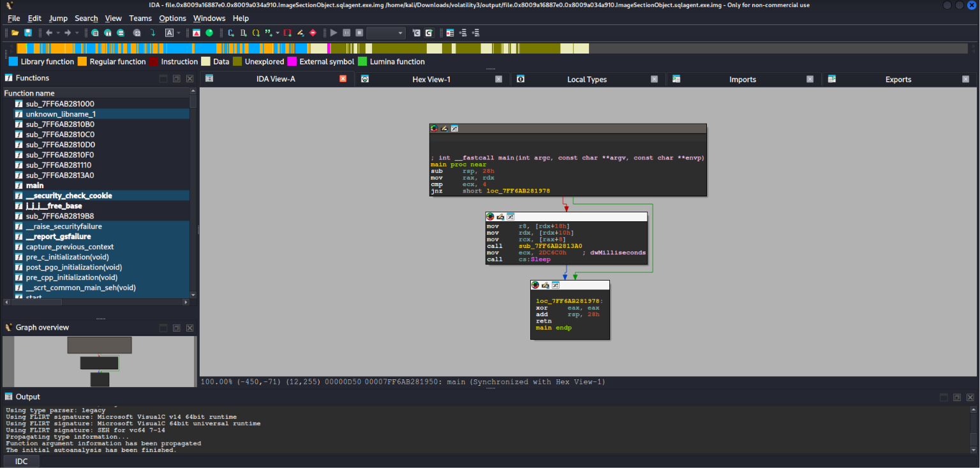Open the Jump menu
This screenshot has height=468, width=980.
[x=58, y=18]
